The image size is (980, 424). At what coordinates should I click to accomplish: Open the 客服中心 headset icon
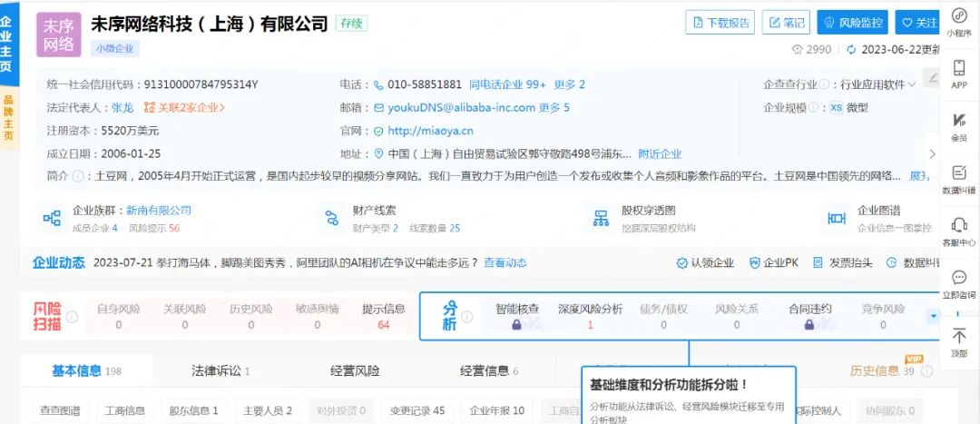(959, 224)
